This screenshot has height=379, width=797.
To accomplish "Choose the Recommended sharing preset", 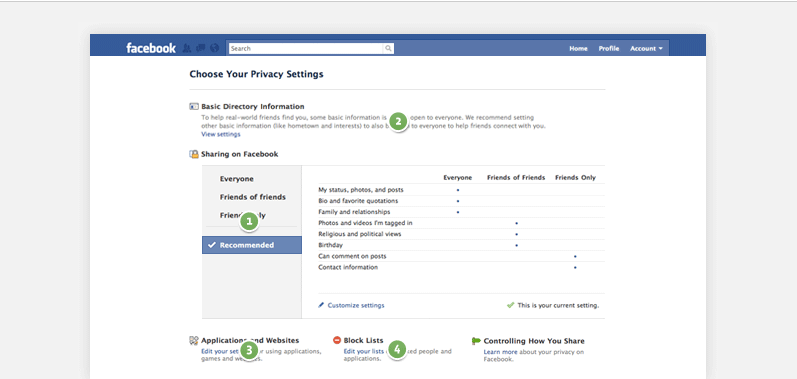I will click(x=252, y=245).
